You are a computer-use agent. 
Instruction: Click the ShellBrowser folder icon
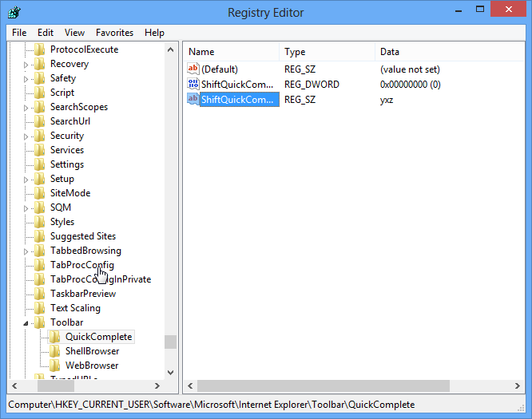pyautogui.click(x=55, y=351)
